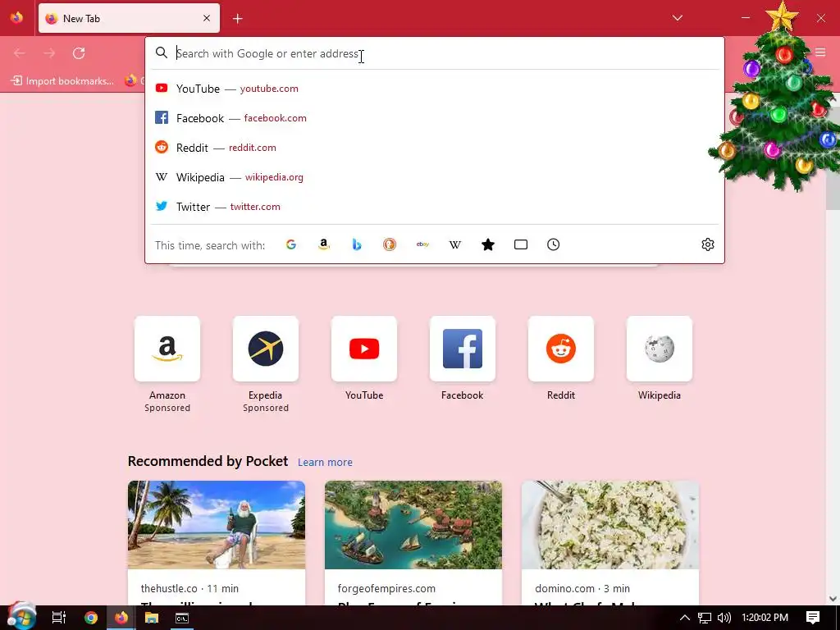
Task: Search this time with Amazon icon
Action: 323,244
